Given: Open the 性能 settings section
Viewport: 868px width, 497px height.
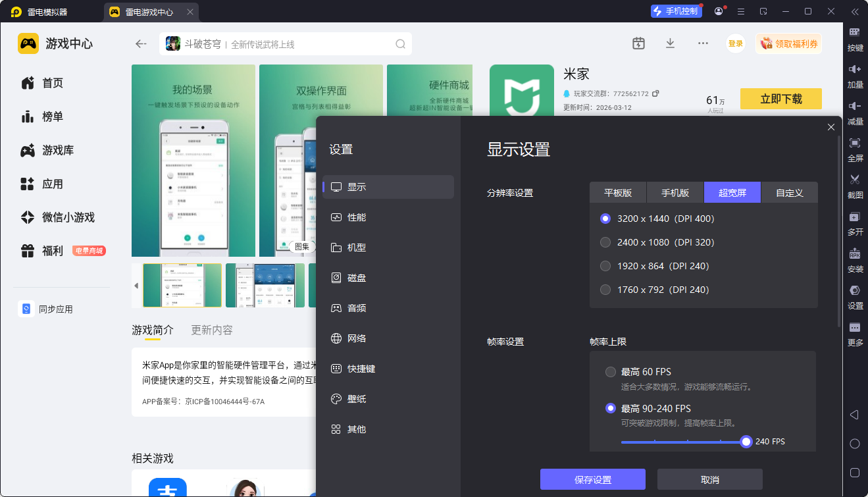Looking at the screenshot, I should click(357, 217).
